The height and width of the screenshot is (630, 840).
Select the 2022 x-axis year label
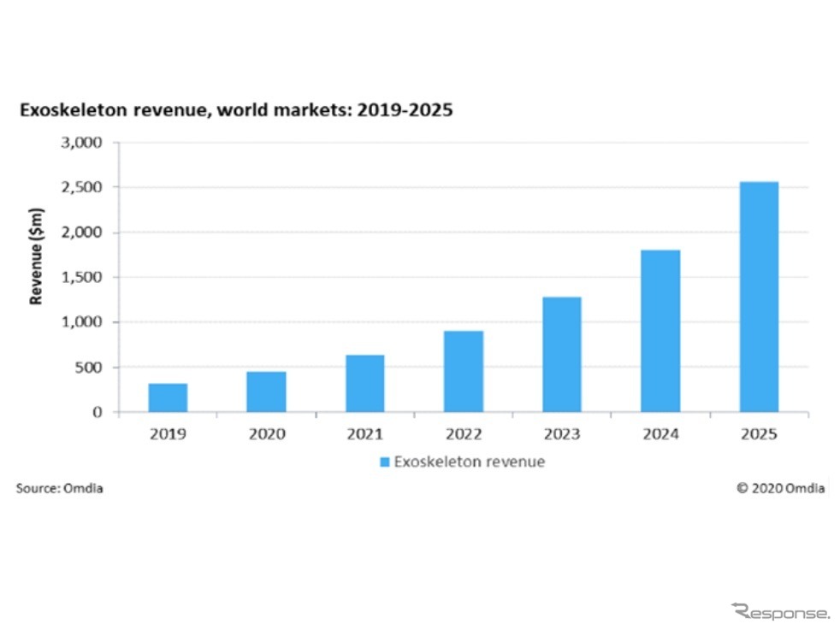(464, 434)
